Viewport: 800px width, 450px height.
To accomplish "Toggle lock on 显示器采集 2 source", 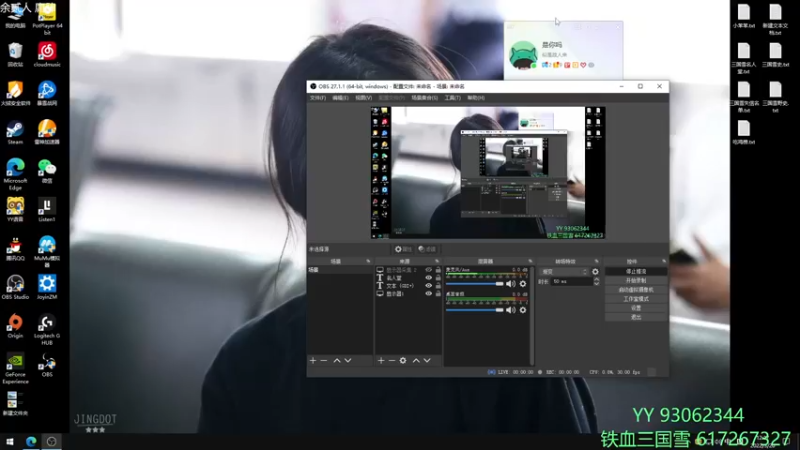I will tap(438, 270).
